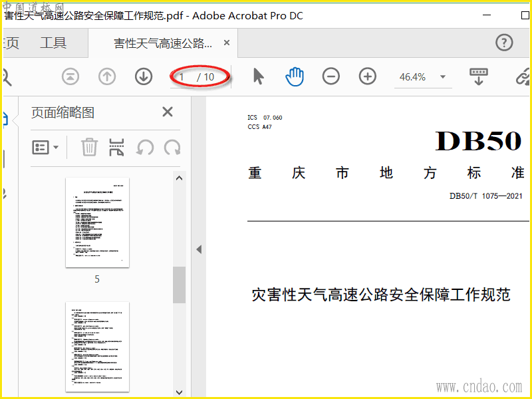Close the 页面缩略图 panel
The height and width of the screenshot is (399, 532).
(x=168, y=112)
